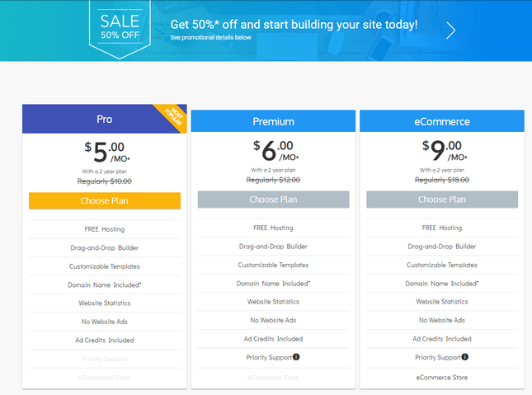532x395 pixels.
Task: Click Customizable Templates in Pro column
Action: coord(105,266)
